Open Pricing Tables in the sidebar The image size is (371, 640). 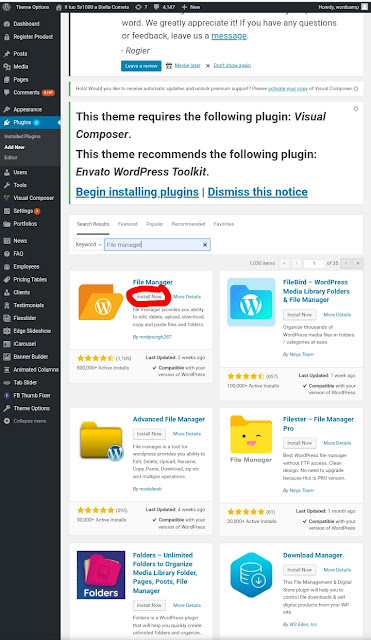point(30,280)
